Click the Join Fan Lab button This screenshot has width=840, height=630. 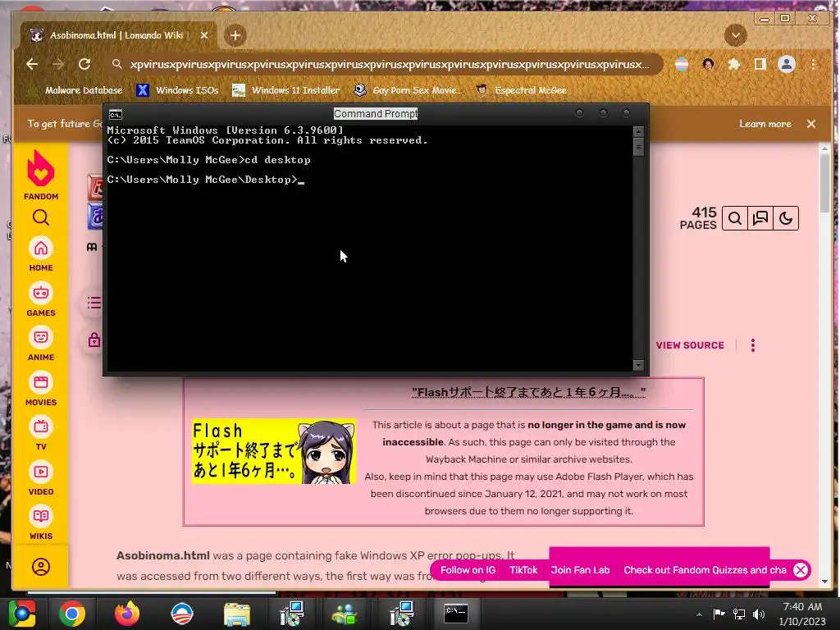coord(580,570)
